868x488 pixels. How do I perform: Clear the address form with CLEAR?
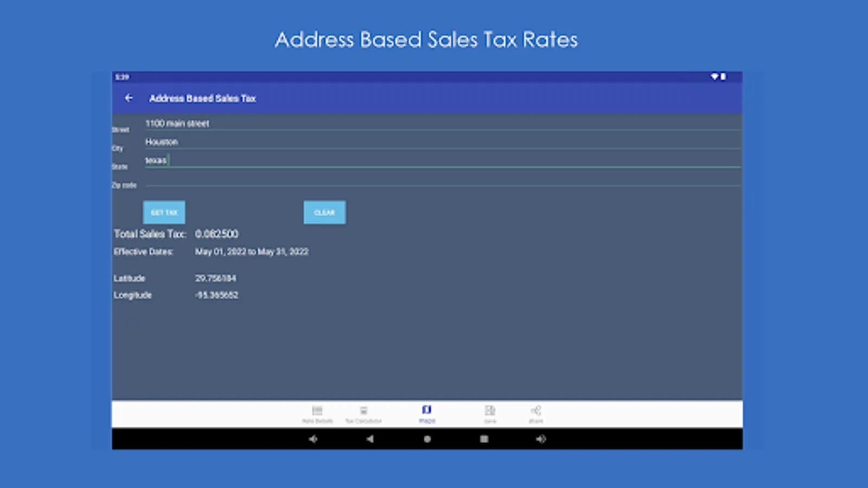pos(324,213)
